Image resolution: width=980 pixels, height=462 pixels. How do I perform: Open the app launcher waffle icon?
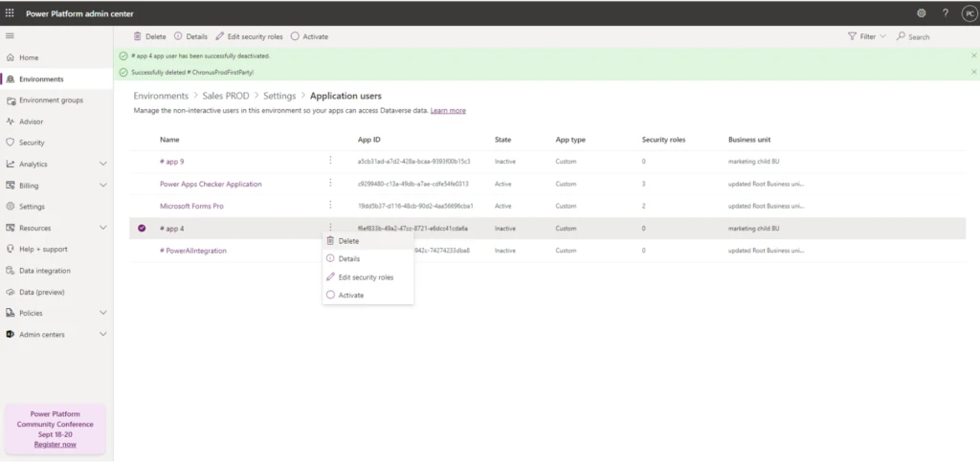point(11,12)
